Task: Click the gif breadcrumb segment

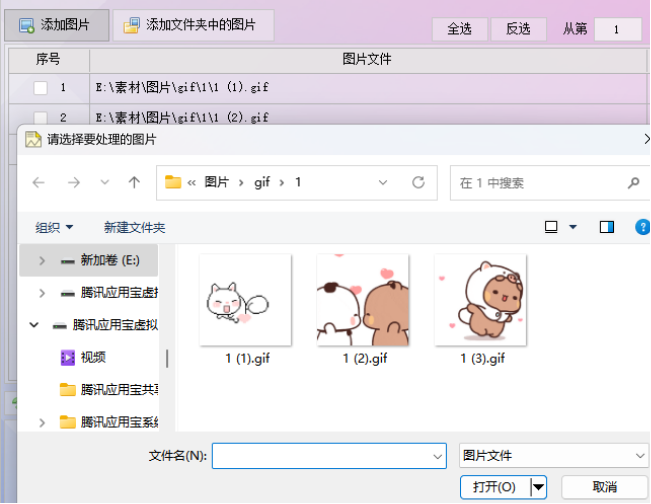Action: [x=262, y=182]
